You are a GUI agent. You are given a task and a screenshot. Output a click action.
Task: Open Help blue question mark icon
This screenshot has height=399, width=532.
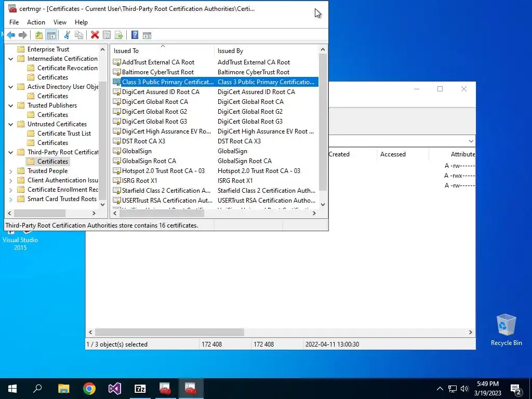coord(135,35)
